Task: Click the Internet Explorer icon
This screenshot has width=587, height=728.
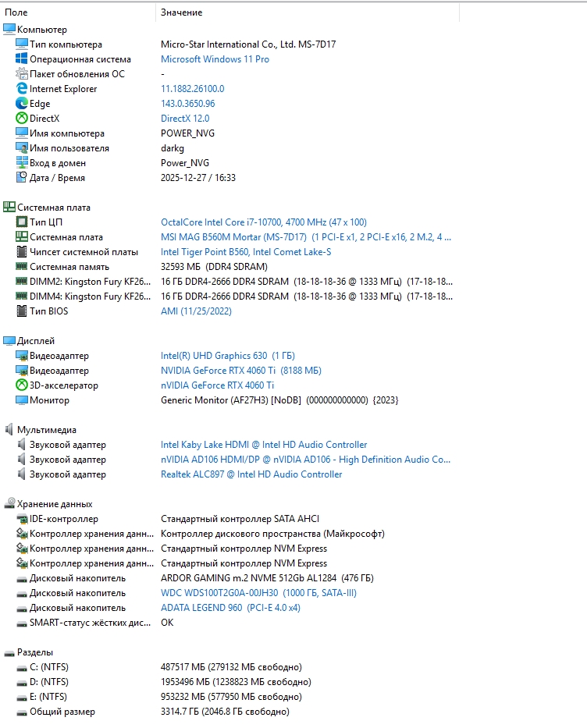Action: (21, 89)
